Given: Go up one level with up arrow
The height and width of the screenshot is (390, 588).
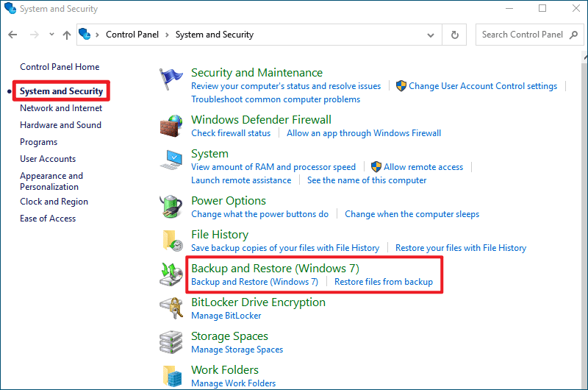Looking at the screenshot, I should [67, 35].
